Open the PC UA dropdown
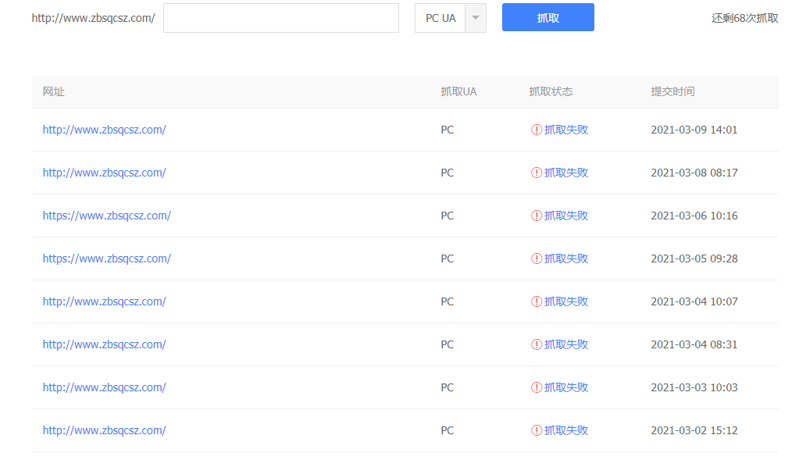 (x=440, y=18)
